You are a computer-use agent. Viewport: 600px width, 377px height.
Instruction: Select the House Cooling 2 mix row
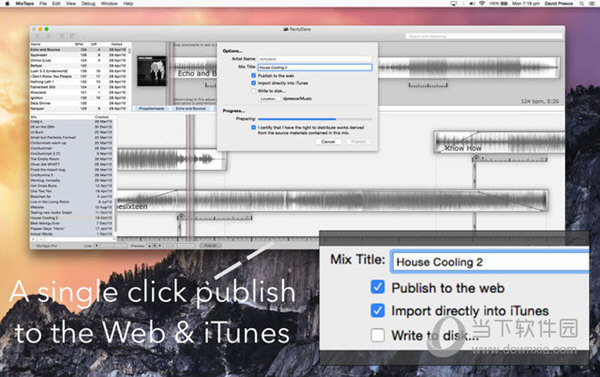click(x=72, y=218)
